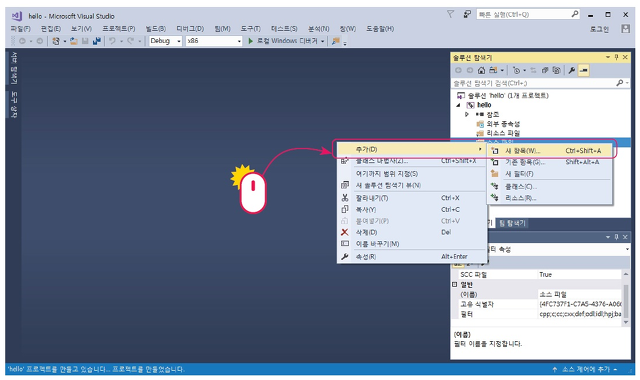Open the New Project button dropdown arrow
This screenshot has width=640, height=380.
[64, 41]
